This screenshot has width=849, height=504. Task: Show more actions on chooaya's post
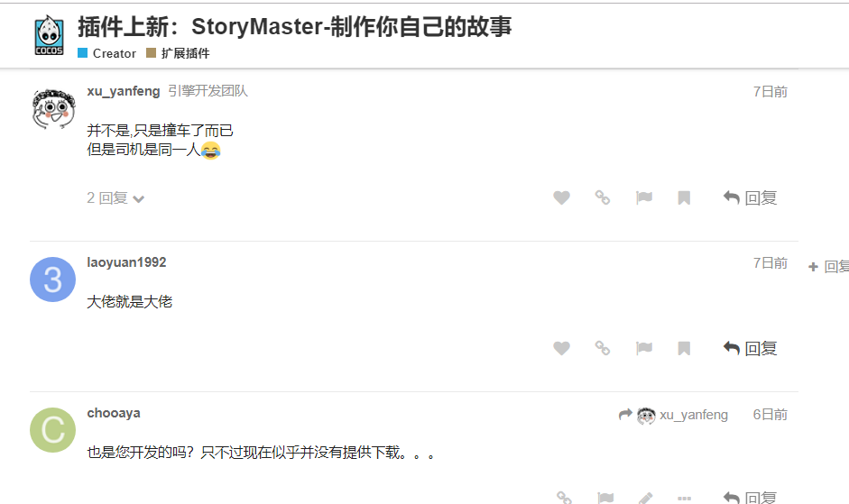684,498
